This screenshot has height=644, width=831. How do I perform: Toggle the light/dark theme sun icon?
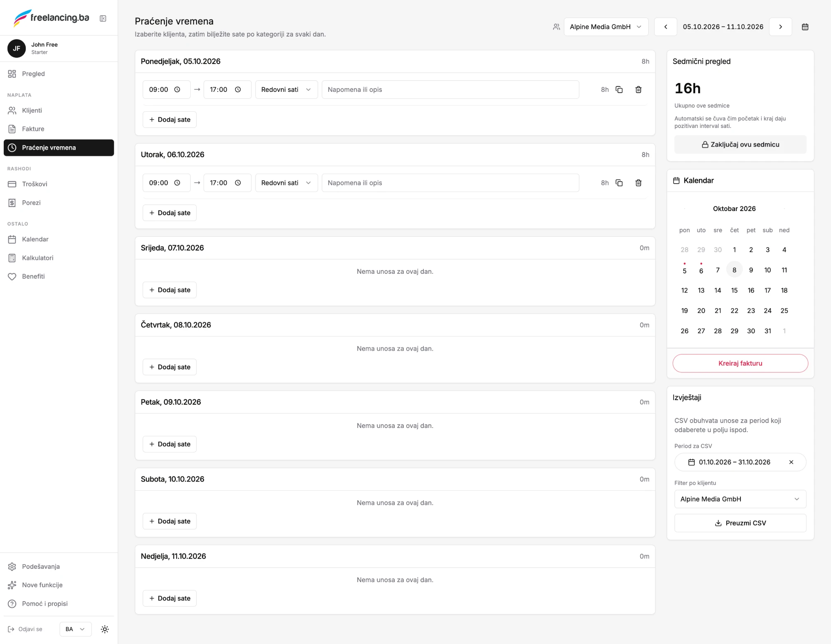105,629
